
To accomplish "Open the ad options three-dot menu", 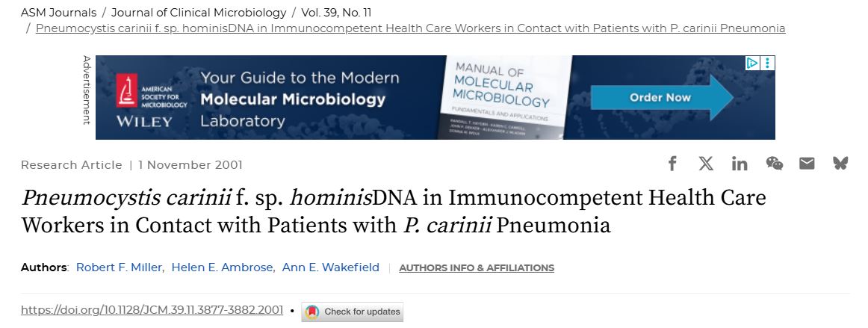I will [768, 63].
